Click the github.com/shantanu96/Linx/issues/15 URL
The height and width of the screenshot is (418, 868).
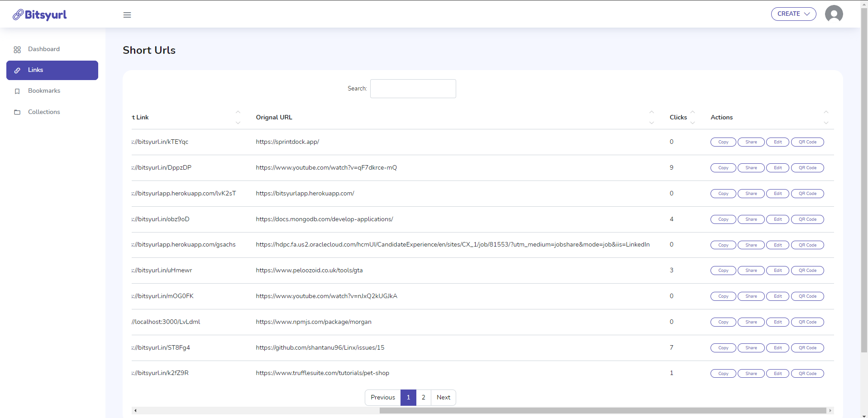coord(320,348)
